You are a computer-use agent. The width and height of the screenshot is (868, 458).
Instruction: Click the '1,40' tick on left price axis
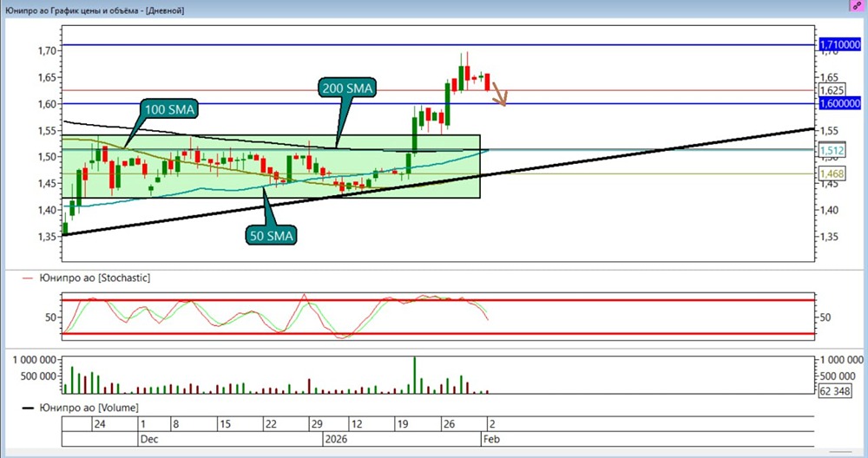47,210
